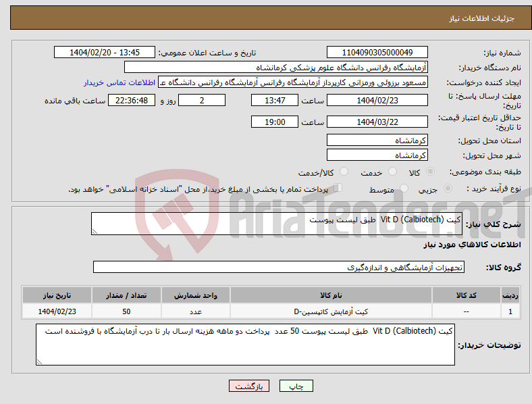Viewport: 532px width, 404px height.
Task: Click row number 1 cell
Action: tap(510, 311)
